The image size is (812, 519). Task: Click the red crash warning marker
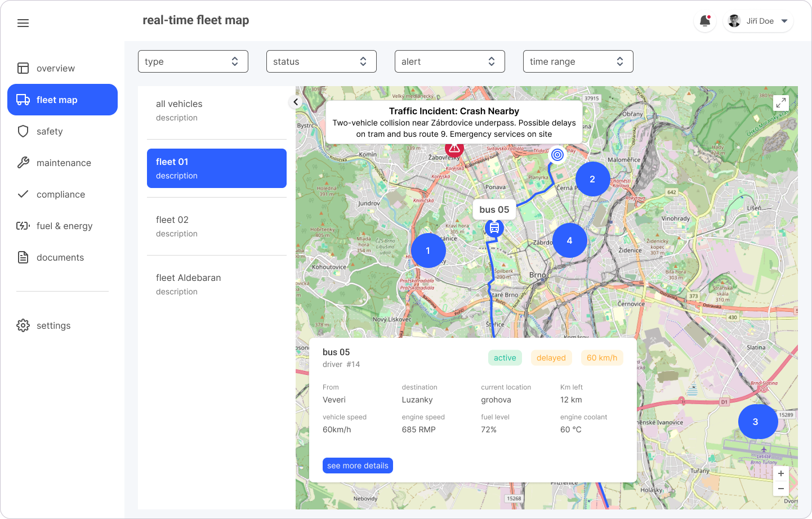click(454, 150)
